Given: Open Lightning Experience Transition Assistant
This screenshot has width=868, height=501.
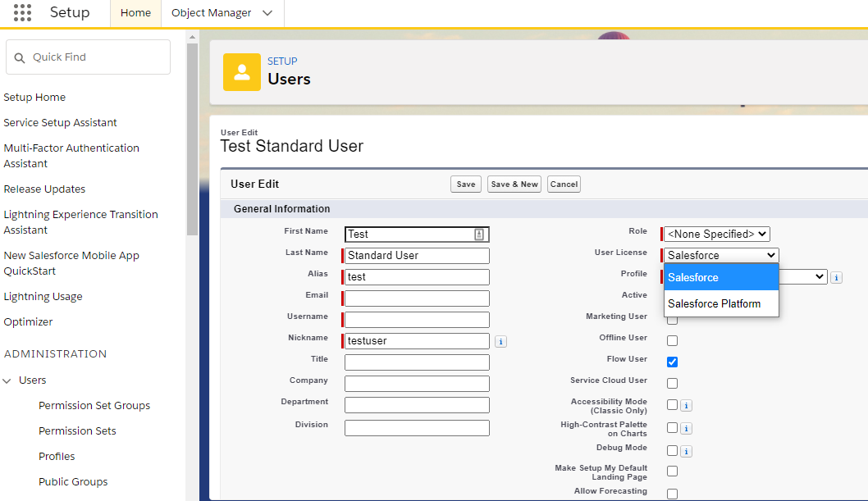Looking at the screenshot, I should (x=81, y=222).
